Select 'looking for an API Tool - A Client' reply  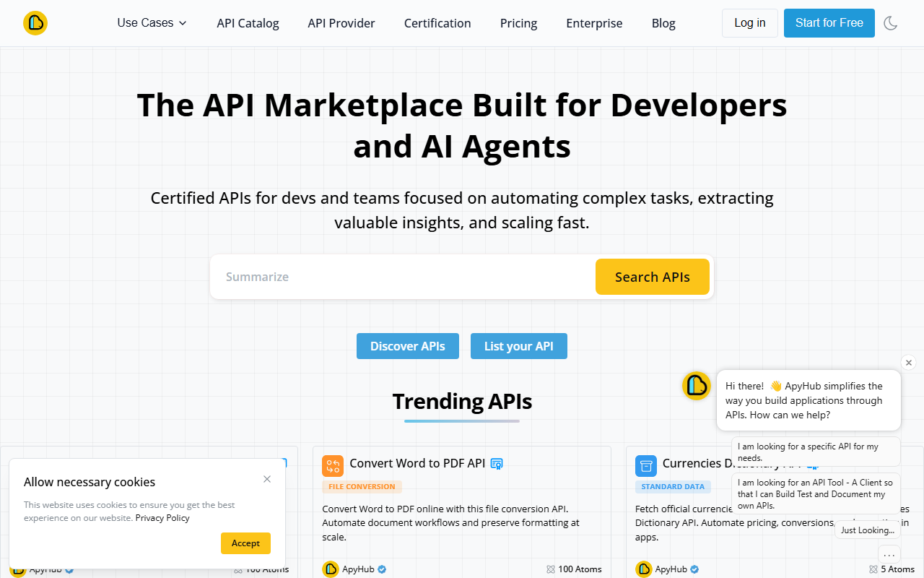click(816, 493)
